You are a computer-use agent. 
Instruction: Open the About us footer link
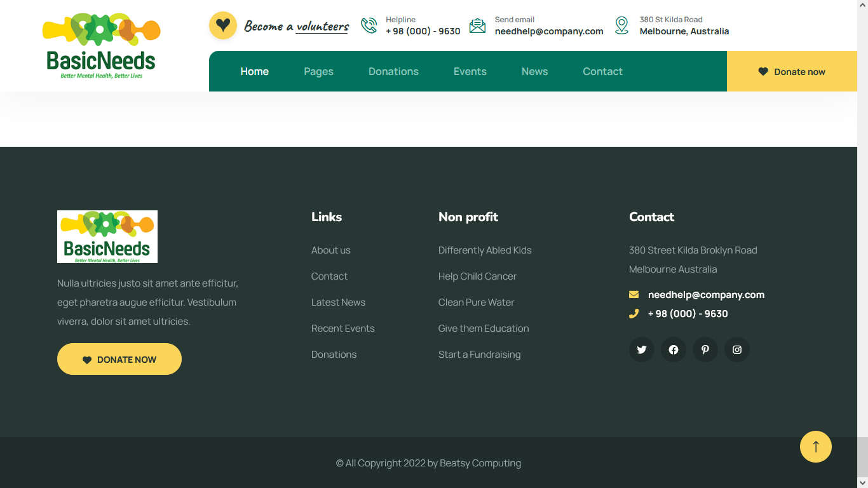tap(330, 250)
